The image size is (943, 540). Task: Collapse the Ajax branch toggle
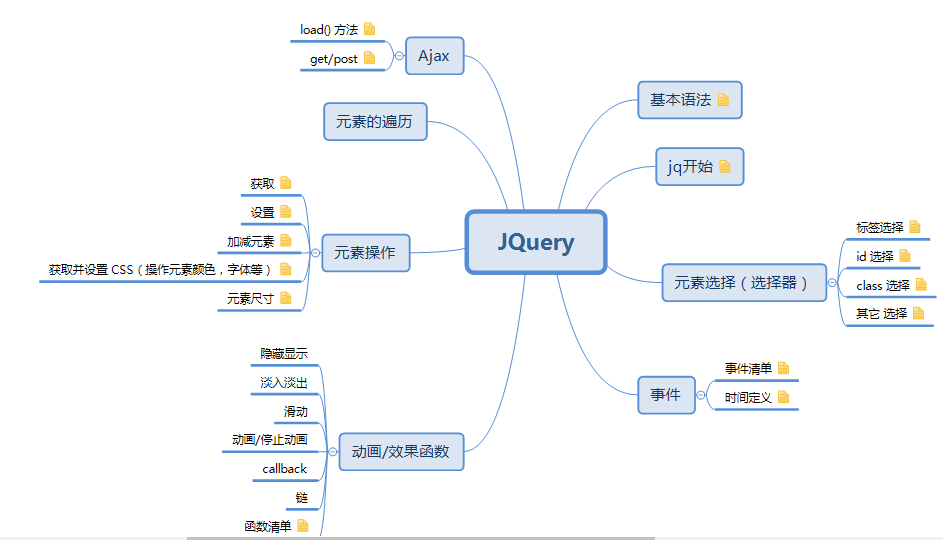click(x=399, y=56)
